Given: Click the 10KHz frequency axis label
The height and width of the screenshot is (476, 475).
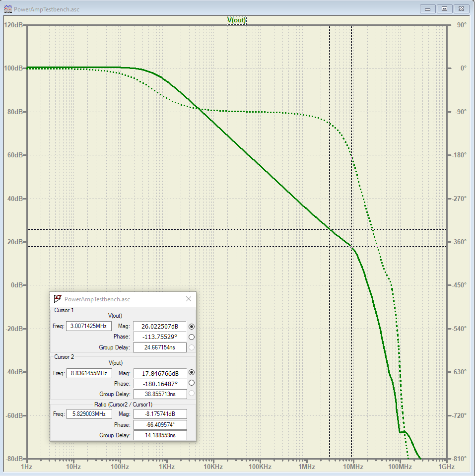Looking at the screenshot, I should click(213, 467).
